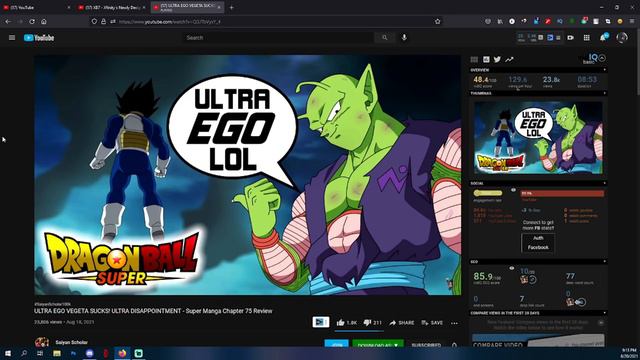Image resolution: width=640 pixels, height=360 pixels.
Task: Click the vidIQ thumbnail preview image
Action: pyautogui.click(x=538, y=138)
